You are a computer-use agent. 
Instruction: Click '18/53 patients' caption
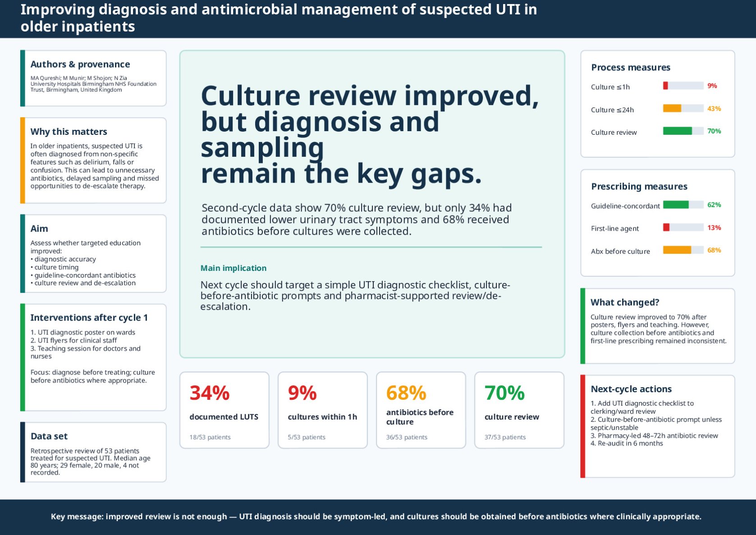point(210,437)
